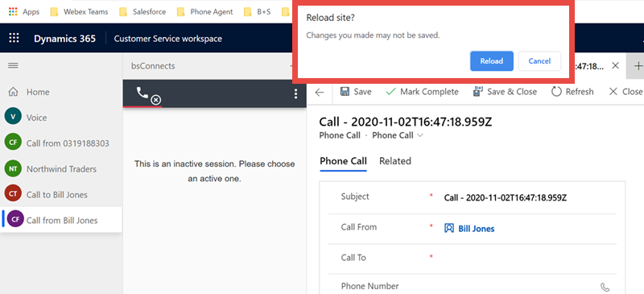Click Save & Close command
The width and height of the screenshot is (644, 294).
click(x=505, y=92)
